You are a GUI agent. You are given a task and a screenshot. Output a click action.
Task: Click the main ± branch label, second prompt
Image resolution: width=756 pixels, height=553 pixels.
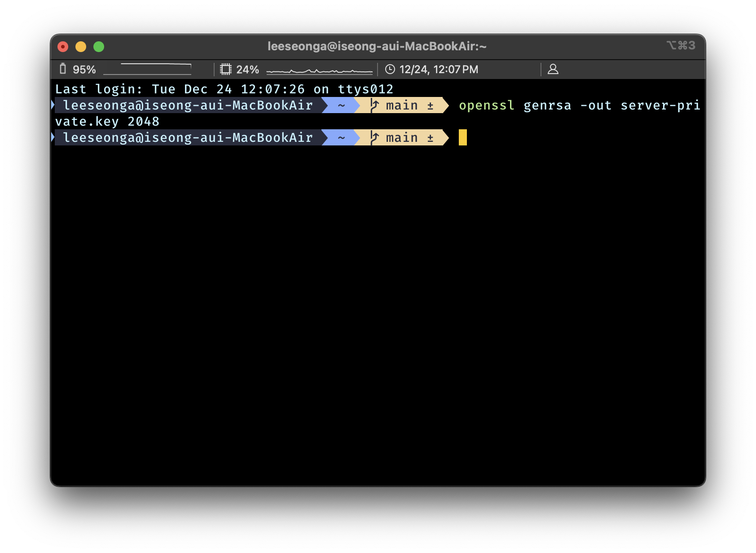pyautogui.click(x=409, y=137)
